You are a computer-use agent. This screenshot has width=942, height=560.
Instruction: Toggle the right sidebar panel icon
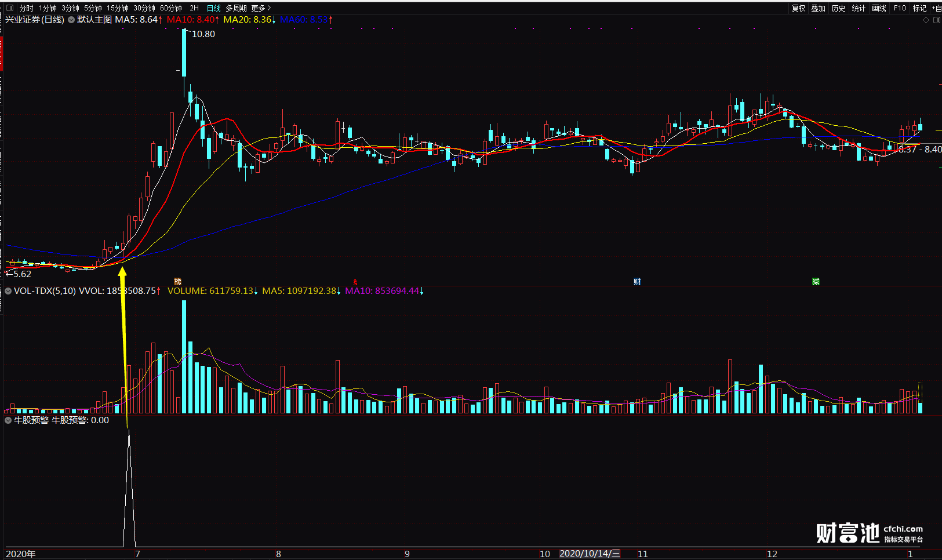(x=937, y=20)
